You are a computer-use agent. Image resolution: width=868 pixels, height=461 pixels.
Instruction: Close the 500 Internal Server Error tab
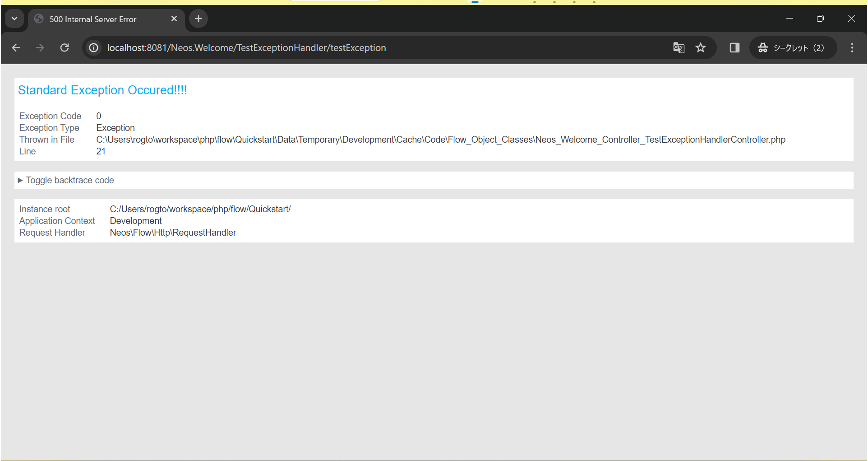pos(174,19)
